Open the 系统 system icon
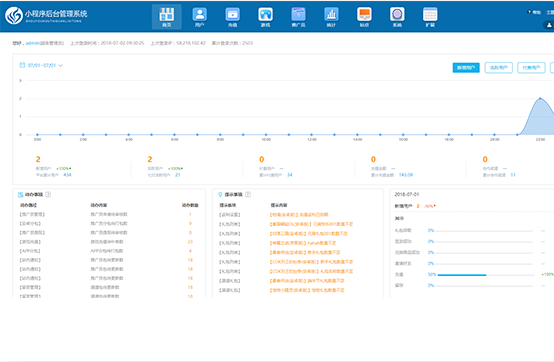This screenshot has width=554, height=362. coord(397,17)
